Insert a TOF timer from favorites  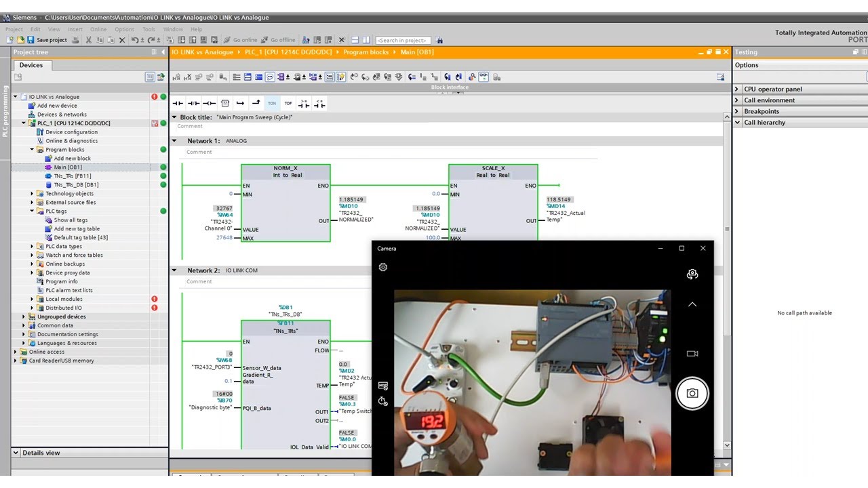point(288,103)
